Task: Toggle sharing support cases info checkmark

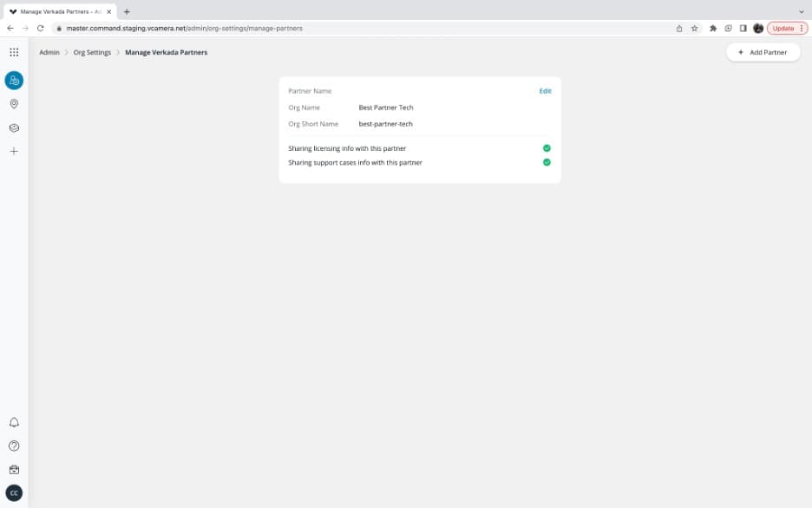Action: (547, 162)
